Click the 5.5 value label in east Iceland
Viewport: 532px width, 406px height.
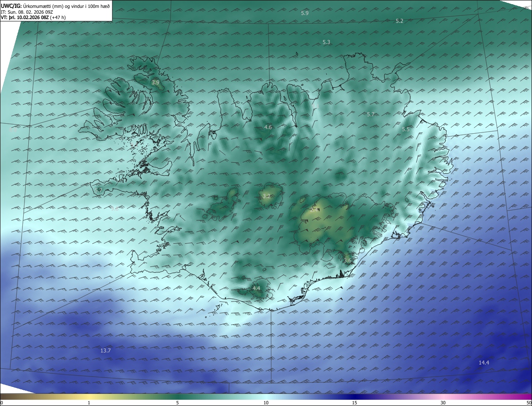406,130
